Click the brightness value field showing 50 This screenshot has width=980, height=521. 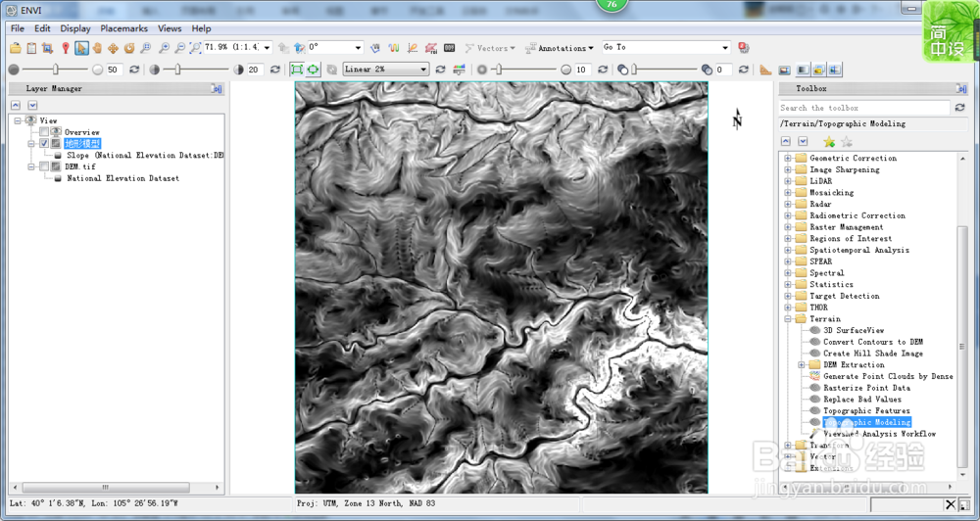(x=114, y=70)
